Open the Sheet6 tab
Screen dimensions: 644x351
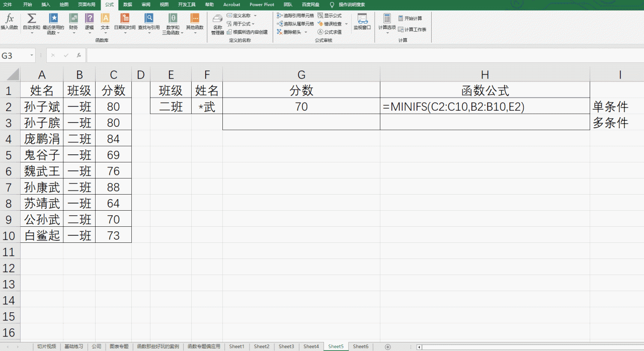tap(360, 346)
